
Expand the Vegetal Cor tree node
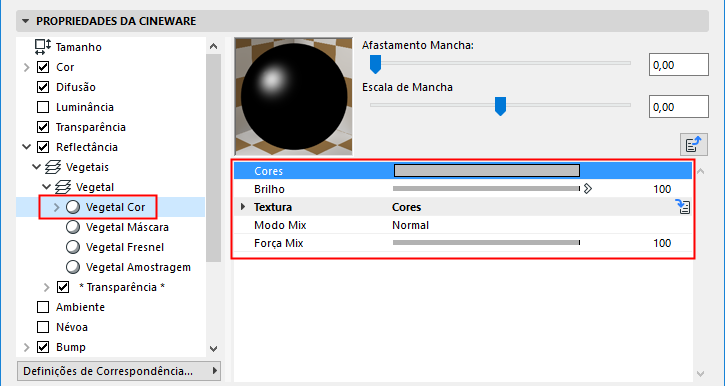(56, 207)
